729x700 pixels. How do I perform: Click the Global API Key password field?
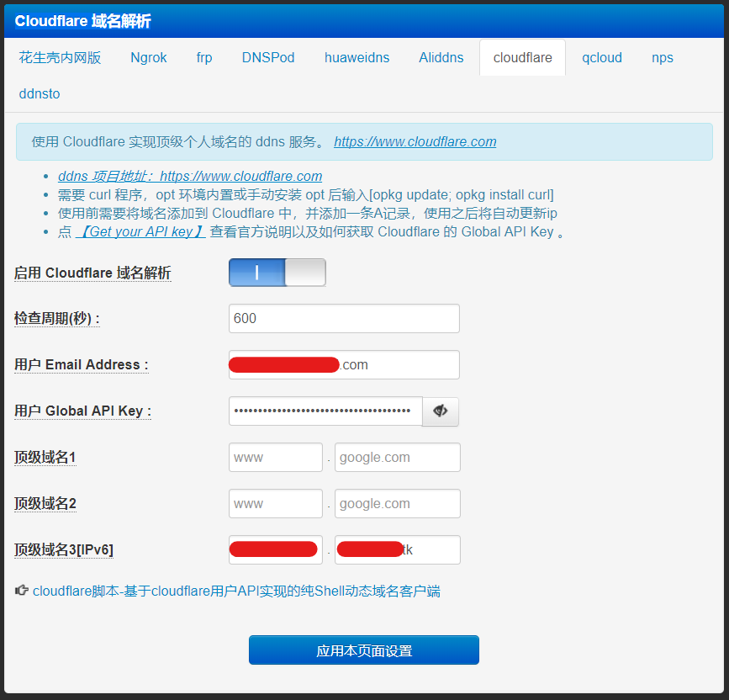(x=325, y=411)
